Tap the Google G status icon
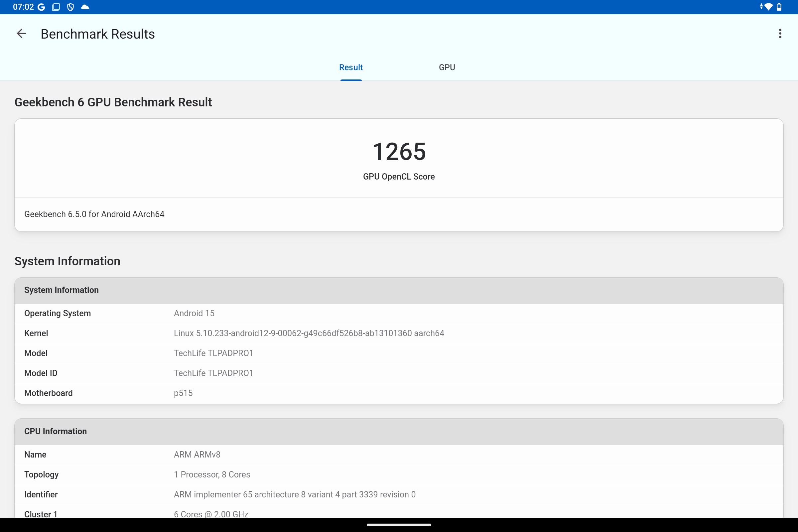 41,7
